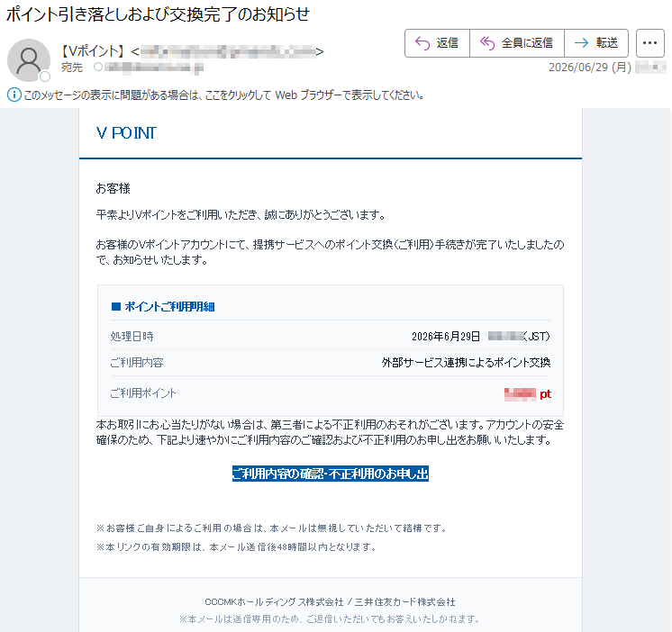This screenshot has height=632, width=672.
Task: Click the 転送 forward button
Action: click(x=596, y=43)
